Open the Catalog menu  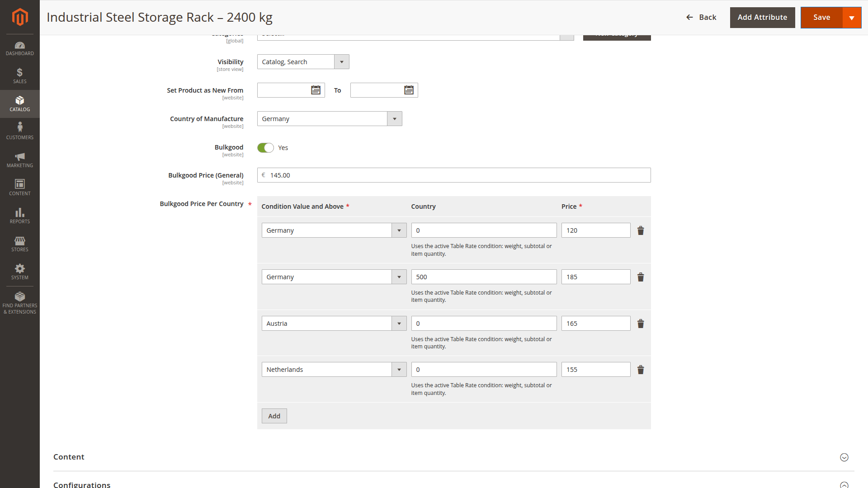coord(20,104)
